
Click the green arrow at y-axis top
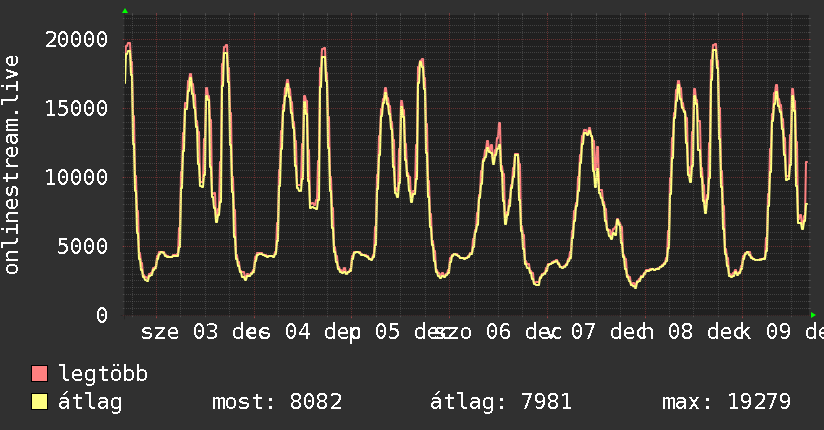(x=125, y=11)
